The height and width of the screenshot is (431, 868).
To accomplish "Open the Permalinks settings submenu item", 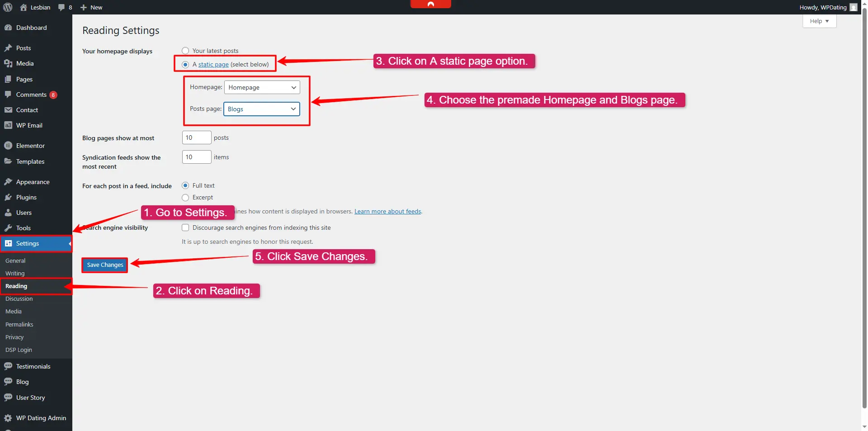I will [19, 324].
